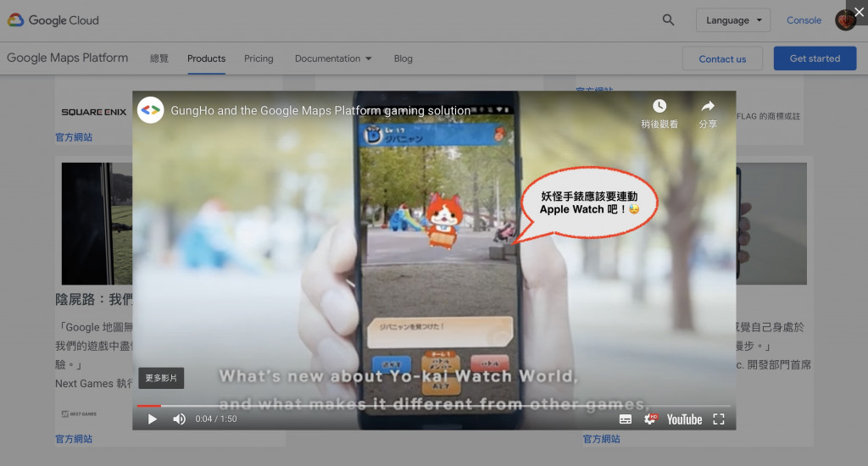Click the 0:04 / 1:50 time display

216,419
